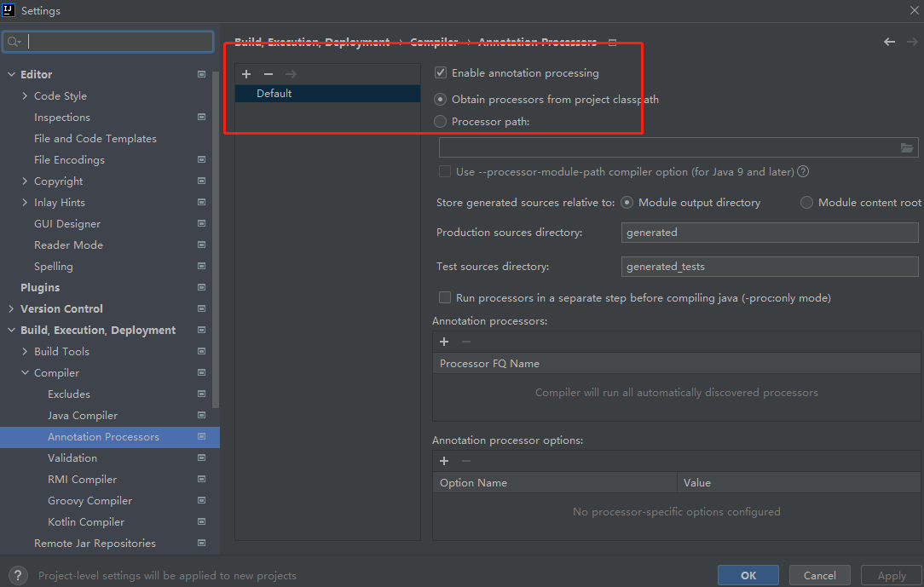924x587 pixels.
Task: Open the Groovy Compiler page
Action: (x=90, y=500)
